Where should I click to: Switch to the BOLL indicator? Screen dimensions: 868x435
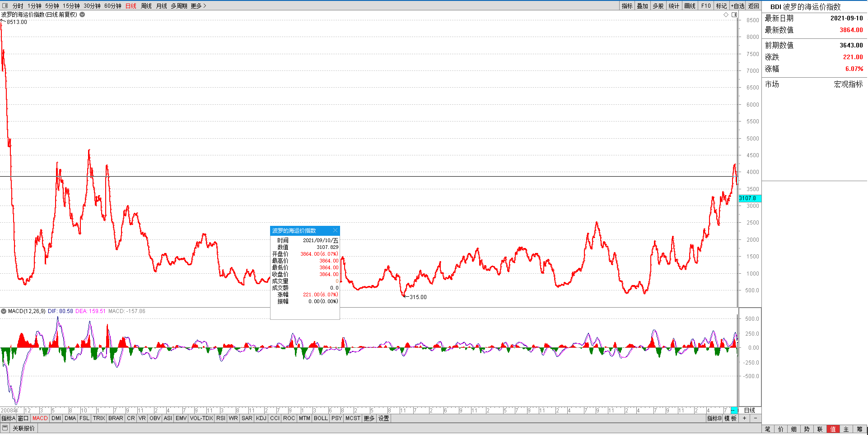click(321, 418)
